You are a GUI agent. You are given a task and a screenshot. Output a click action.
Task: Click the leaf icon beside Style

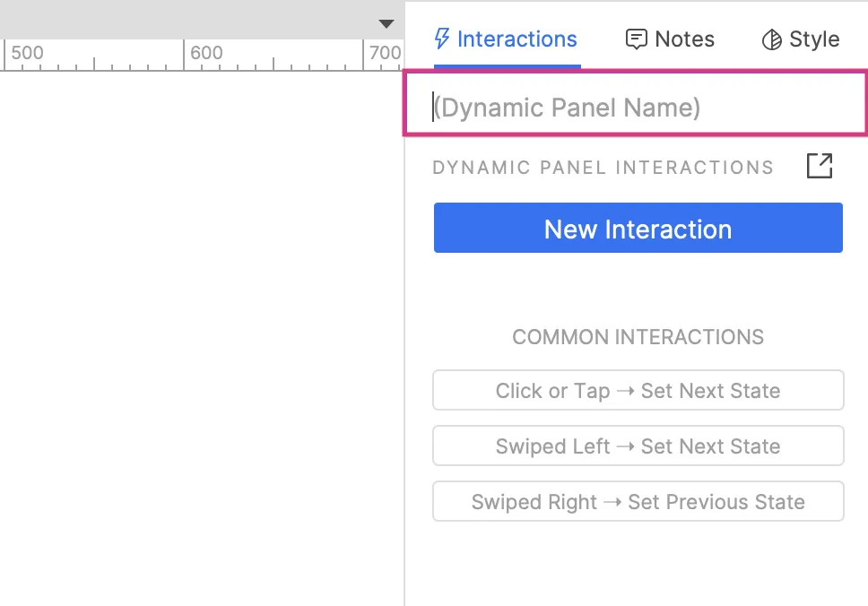pos(771,39)
